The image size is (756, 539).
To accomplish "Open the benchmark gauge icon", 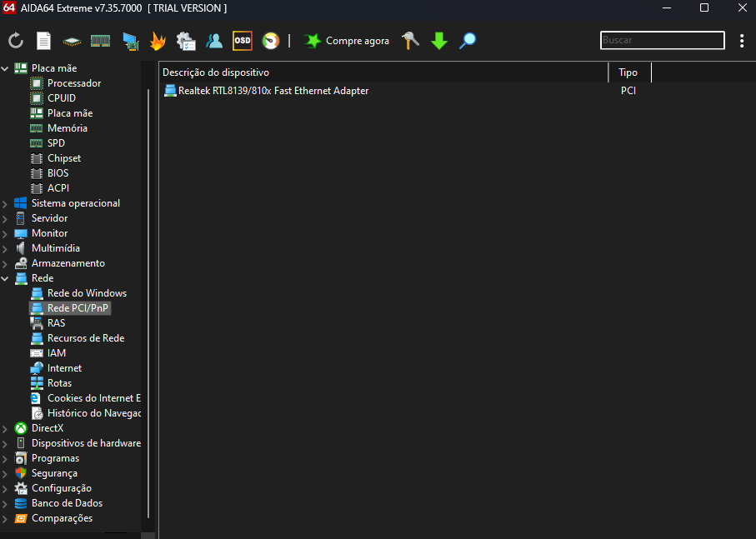I will 271,41.
